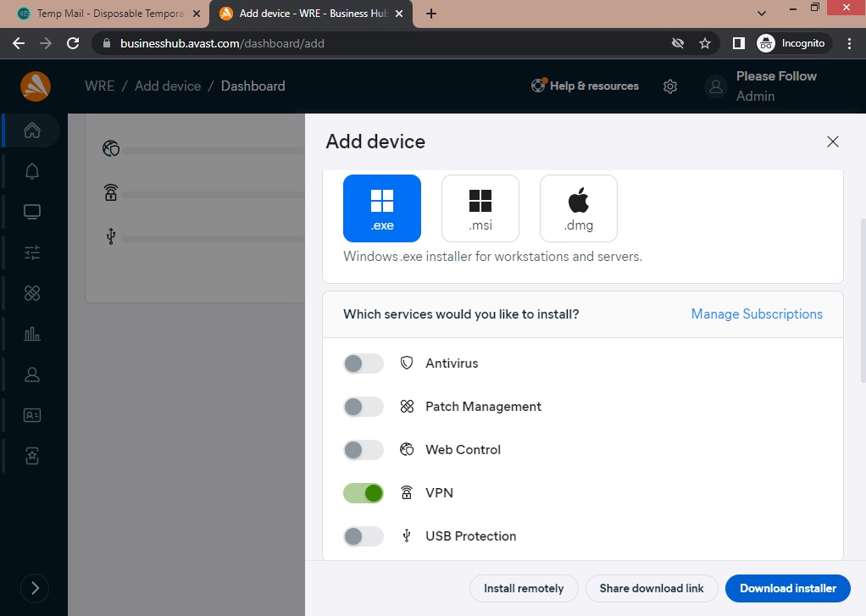
Task: Select the Add device - WRE browser tab
Action: tap(309, 14)
